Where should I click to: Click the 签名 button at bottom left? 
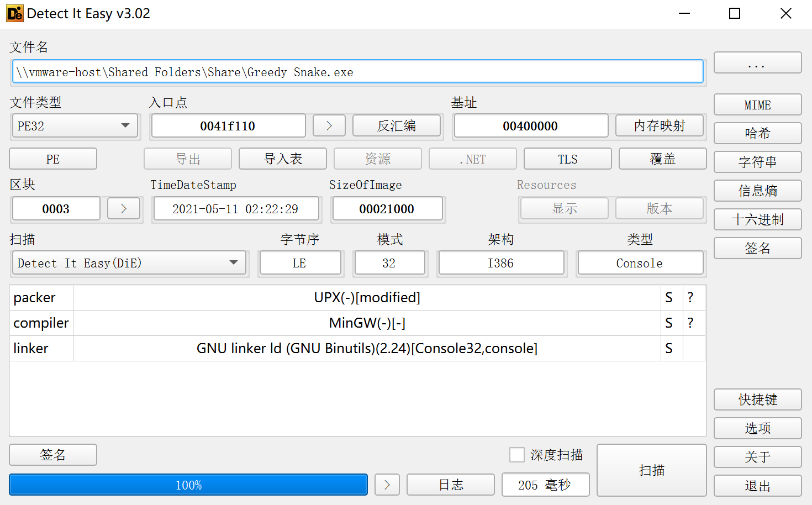tap(53, 455)
